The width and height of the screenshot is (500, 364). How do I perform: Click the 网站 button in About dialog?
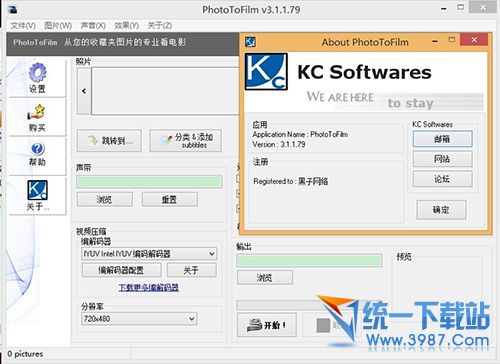[x=443, y=159]
